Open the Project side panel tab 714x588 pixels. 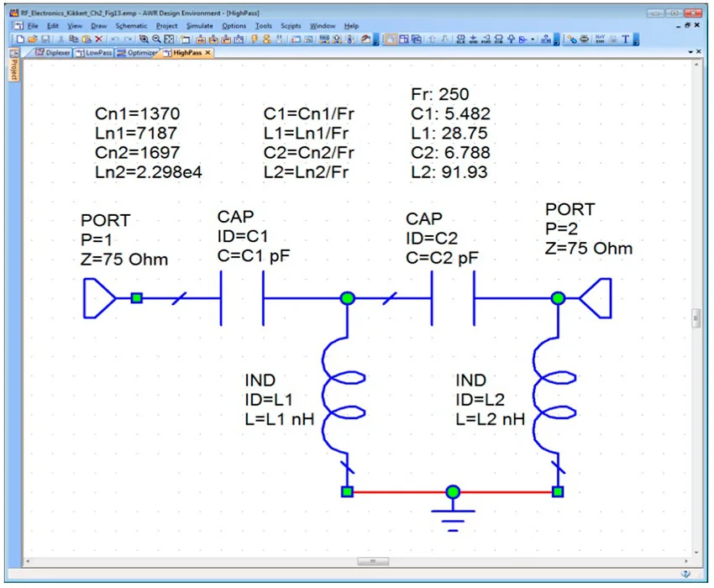[x=13, y=70]
